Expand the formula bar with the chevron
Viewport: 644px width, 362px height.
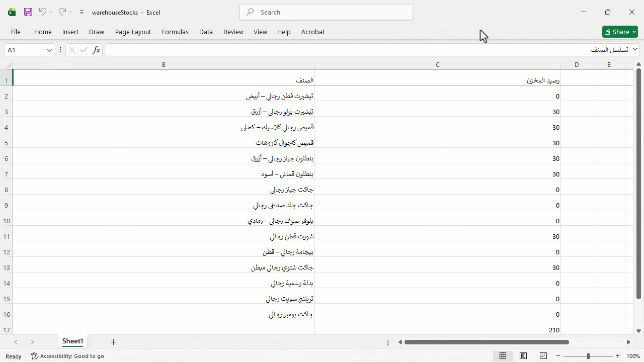(635, 49)
